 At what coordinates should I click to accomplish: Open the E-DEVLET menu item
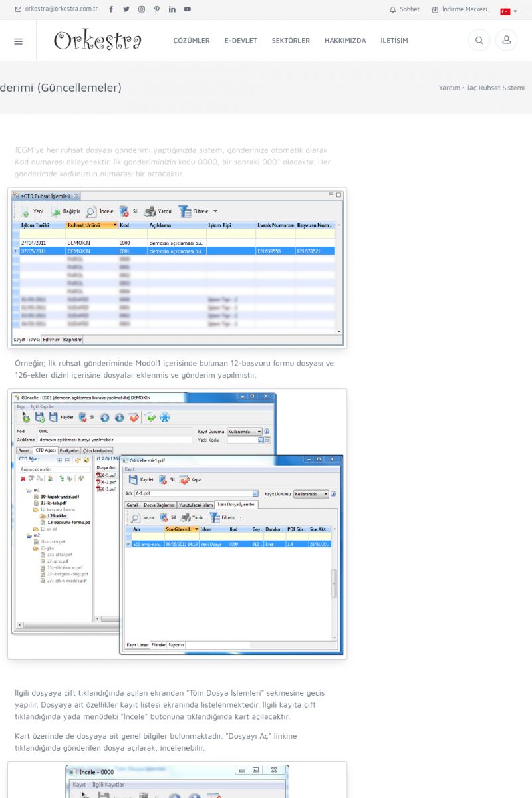click(241, 41)
